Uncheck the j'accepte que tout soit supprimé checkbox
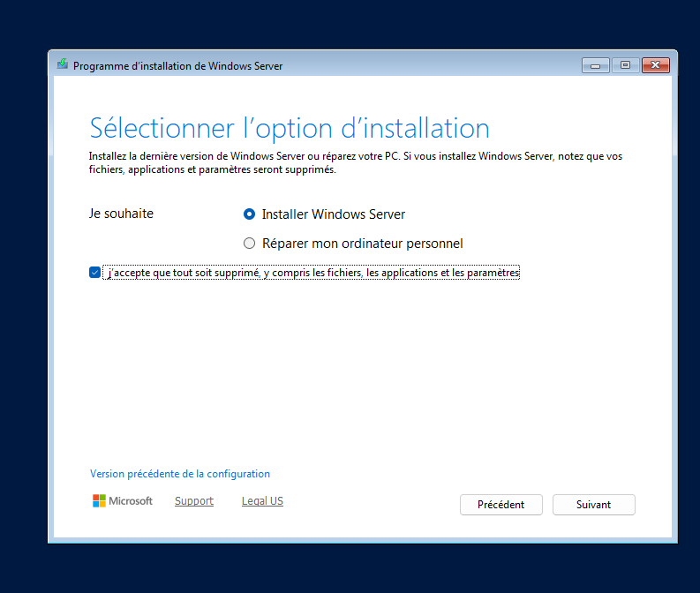 [94, 272]
